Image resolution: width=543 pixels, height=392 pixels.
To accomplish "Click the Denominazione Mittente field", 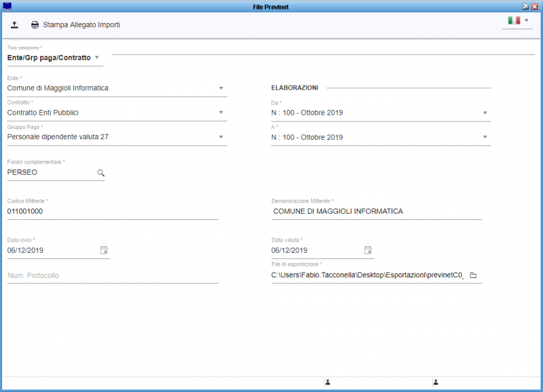I will tap(377, 212).
